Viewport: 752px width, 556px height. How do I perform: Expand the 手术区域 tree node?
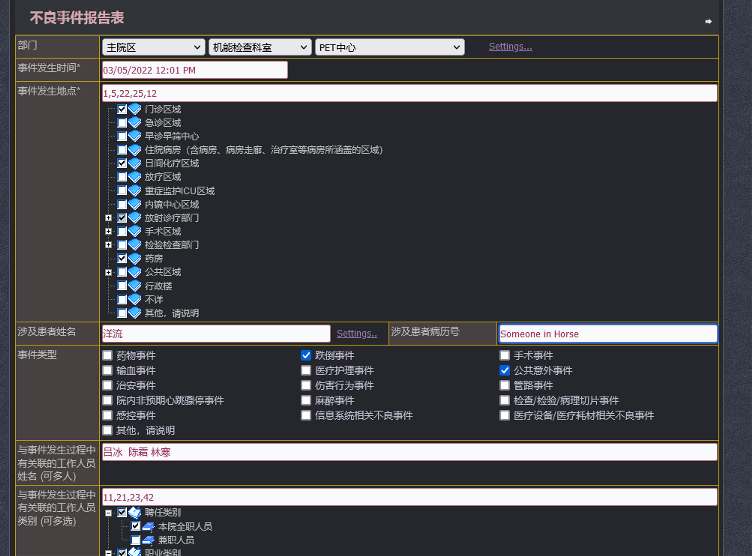click(108, 231)
